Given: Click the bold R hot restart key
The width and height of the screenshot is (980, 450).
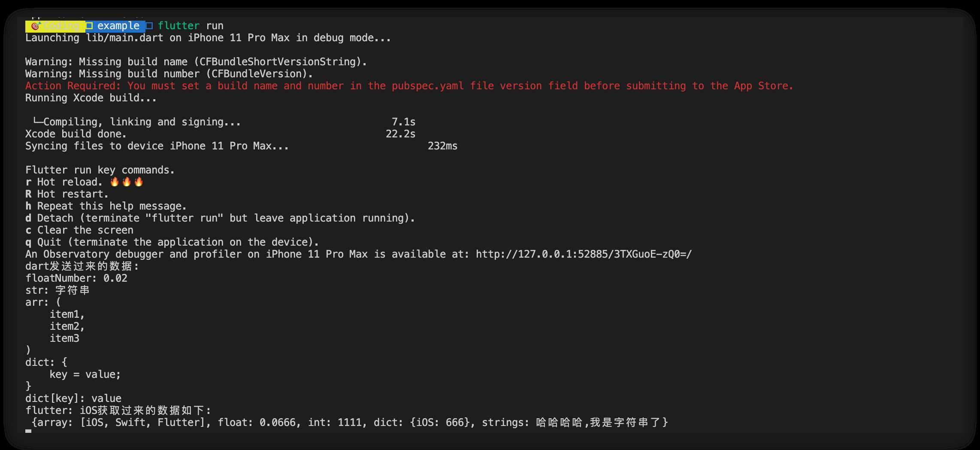Looking at the screenshot, I should [28, 194].
